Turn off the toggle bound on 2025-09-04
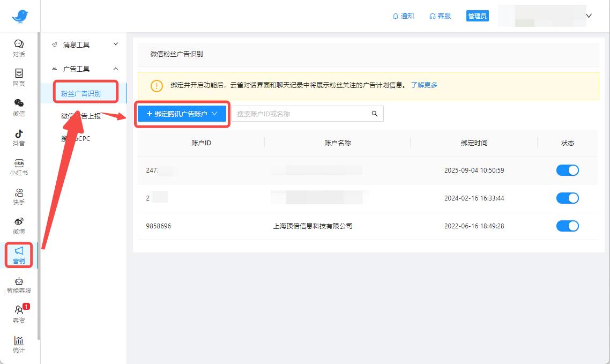Image resolution: width=610 pixels, height=364 pixels. (567, 170)
